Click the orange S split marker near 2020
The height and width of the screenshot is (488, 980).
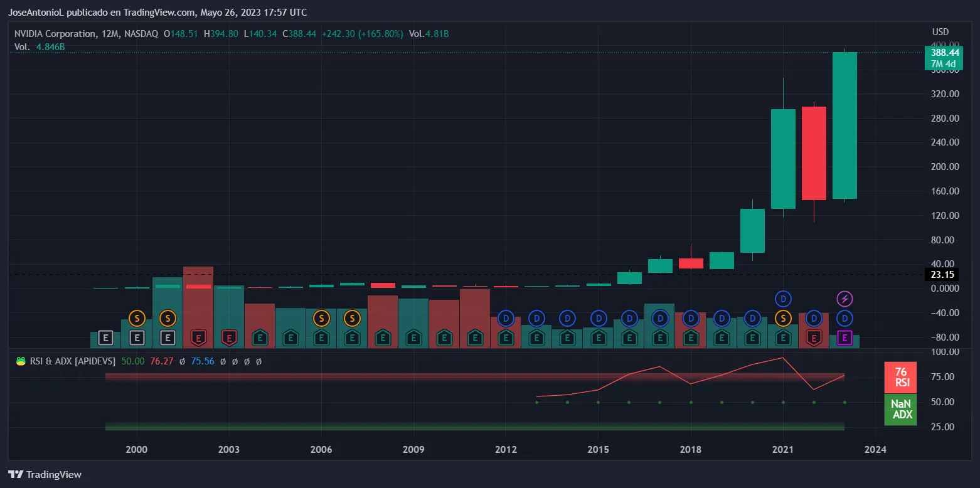click(x=783, y=318)
